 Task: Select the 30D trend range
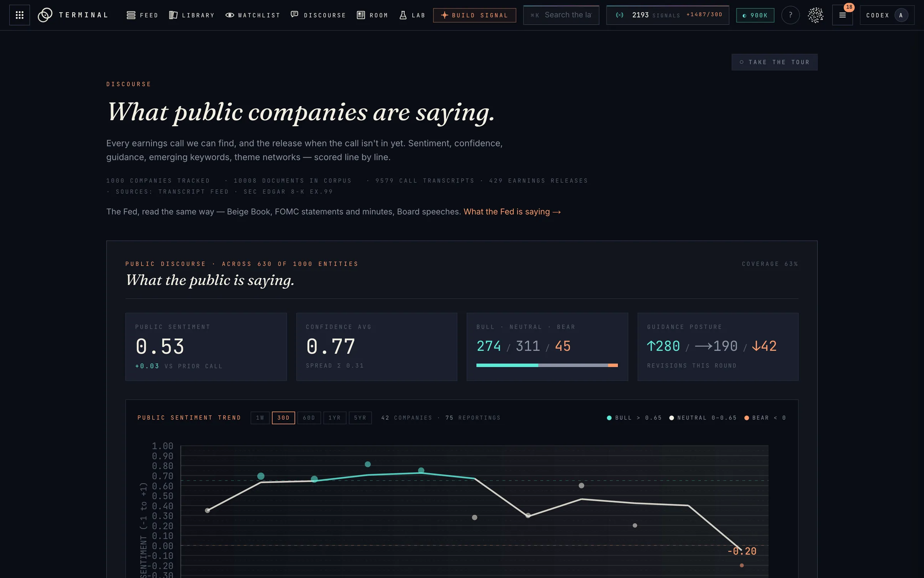[283, 418]
